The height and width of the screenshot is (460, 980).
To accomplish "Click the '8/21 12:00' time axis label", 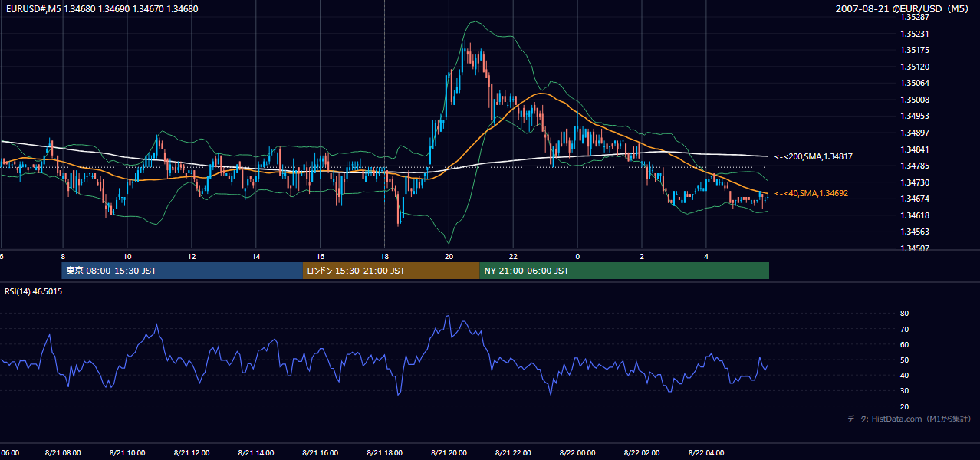I will click(x=192, y=453).
